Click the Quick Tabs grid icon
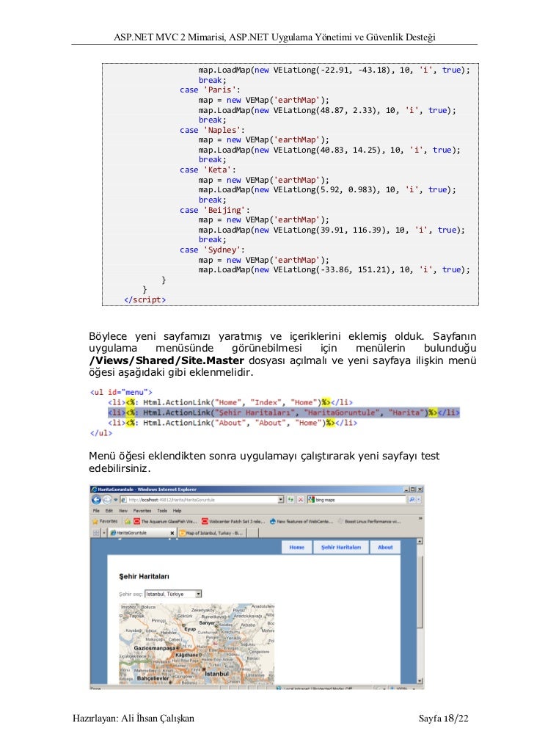The image size is (534, 756). pyautogui.click(x=96, y=533)
